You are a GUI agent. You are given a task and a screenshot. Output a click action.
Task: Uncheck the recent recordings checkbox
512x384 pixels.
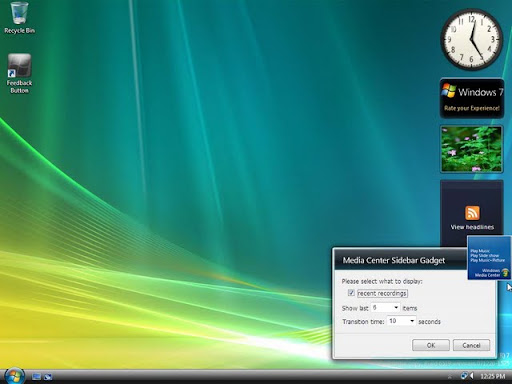(x=351, y=293)
